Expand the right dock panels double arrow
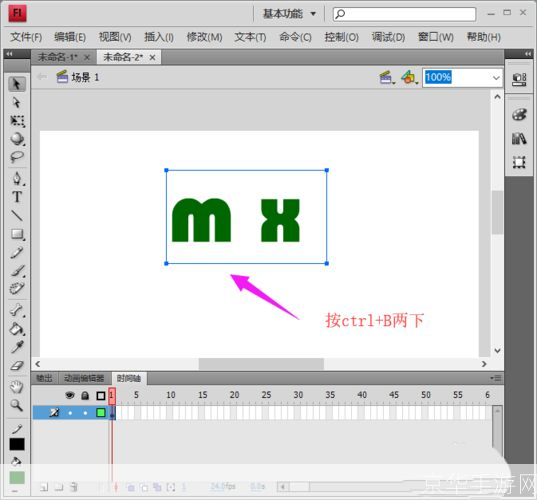Image resolution: width=537 pixels, height=500 pixels. tap(528, 54)
